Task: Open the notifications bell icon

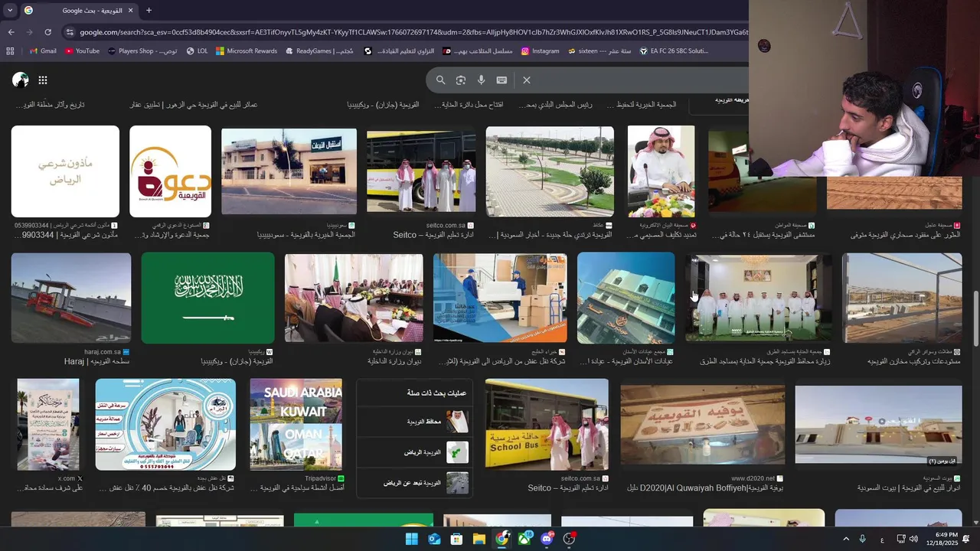Action: click(x=967, y=540)
